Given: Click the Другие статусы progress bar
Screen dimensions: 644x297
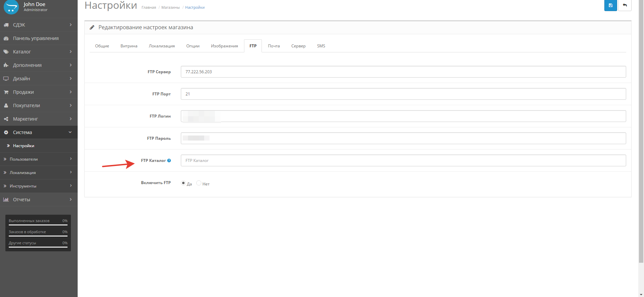Looking at the screenshot, I should [38, 247].
